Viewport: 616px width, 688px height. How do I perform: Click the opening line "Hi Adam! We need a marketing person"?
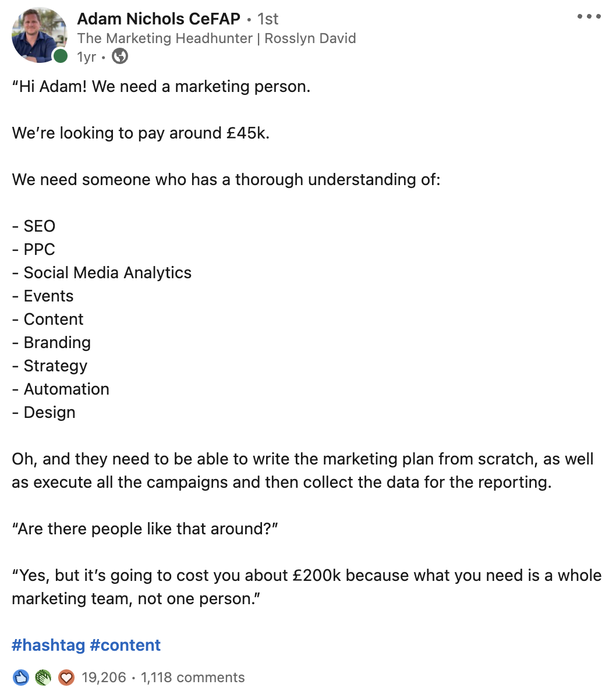161,87
